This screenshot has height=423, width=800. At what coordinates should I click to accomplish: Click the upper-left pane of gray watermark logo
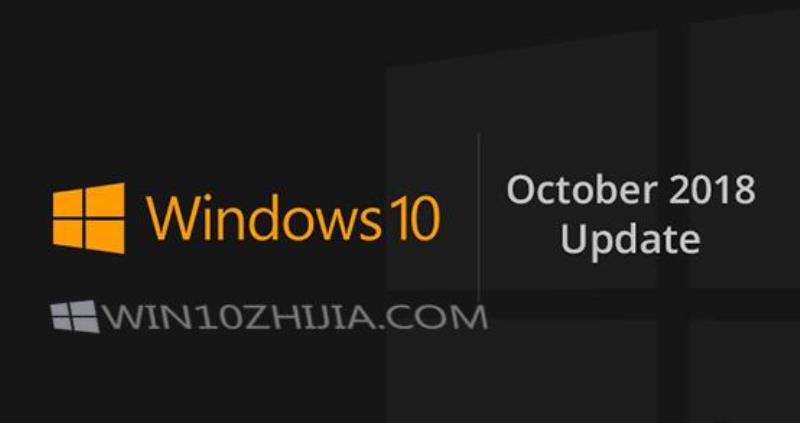coord(60,310)
